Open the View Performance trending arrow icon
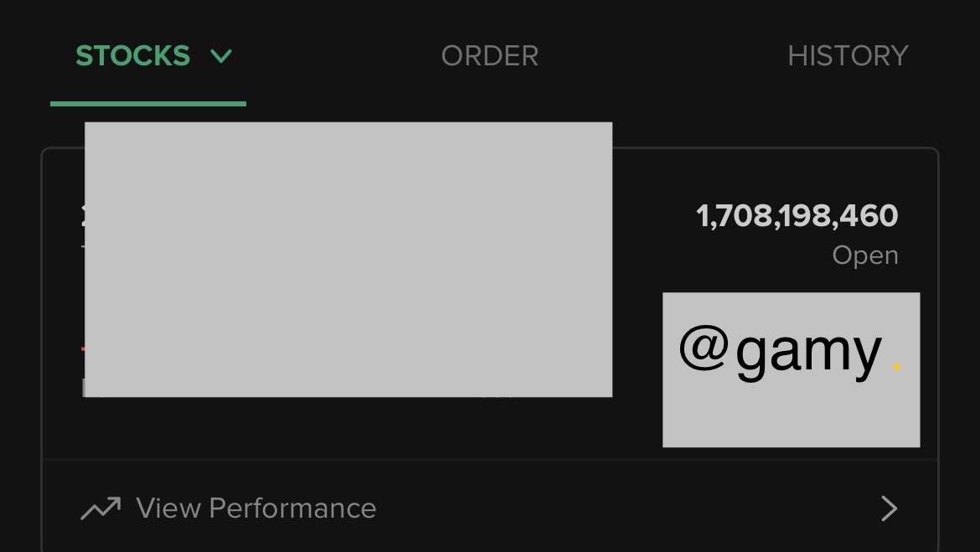The image size is (980, 552). (101, 508)
